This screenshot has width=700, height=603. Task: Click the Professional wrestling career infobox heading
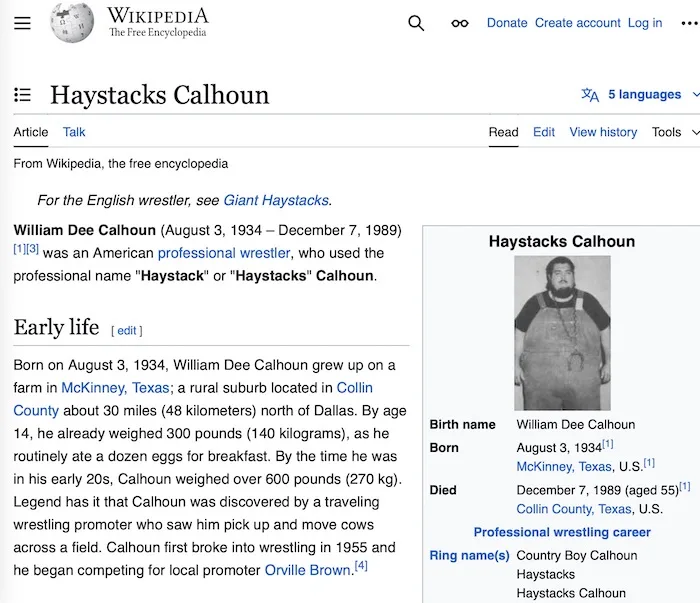562,532
